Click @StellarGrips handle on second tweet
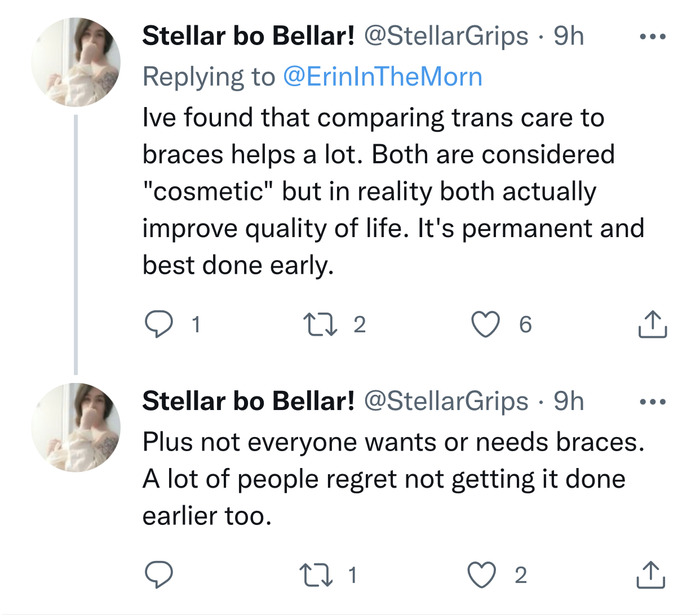 click(446, 402)
